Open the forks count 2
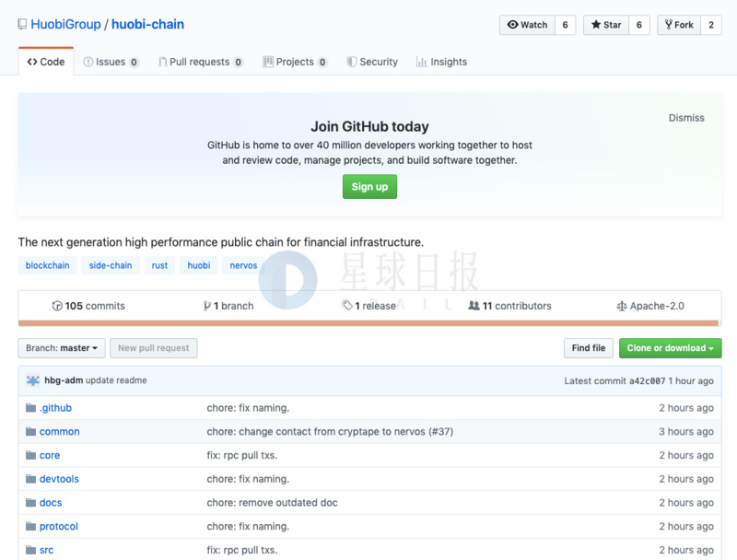 tap(710, 25)
